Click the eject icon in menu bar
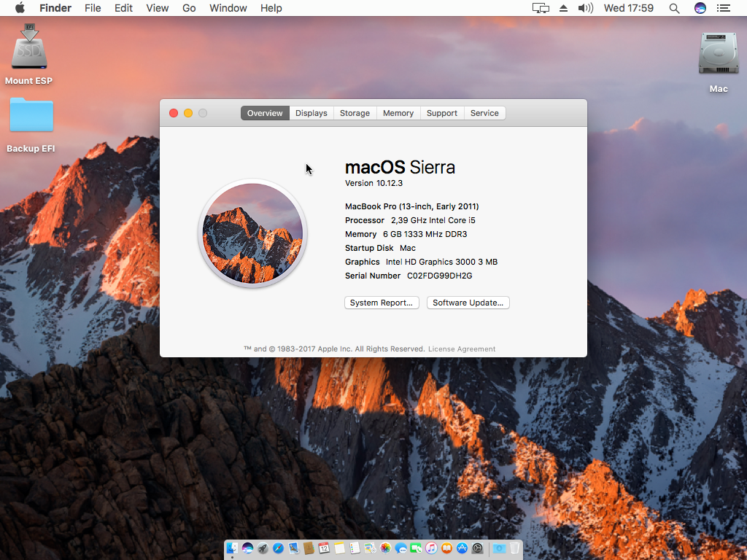 click(563, 8)
